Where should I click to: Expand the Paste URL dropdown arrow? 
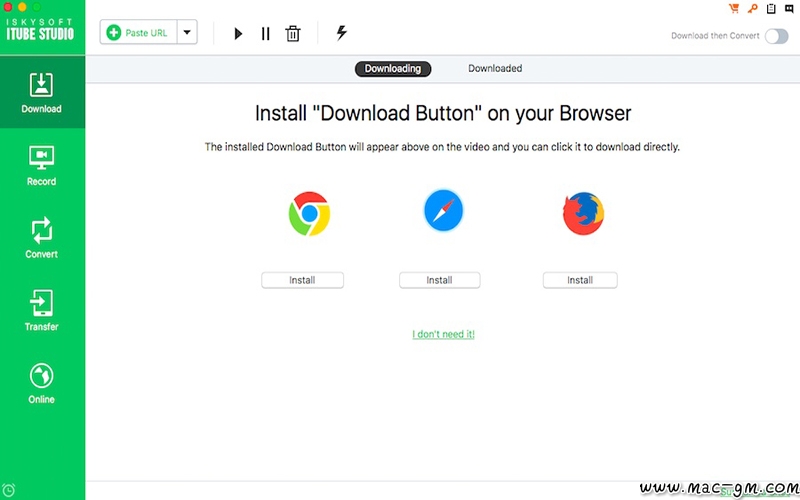(187, 33)
